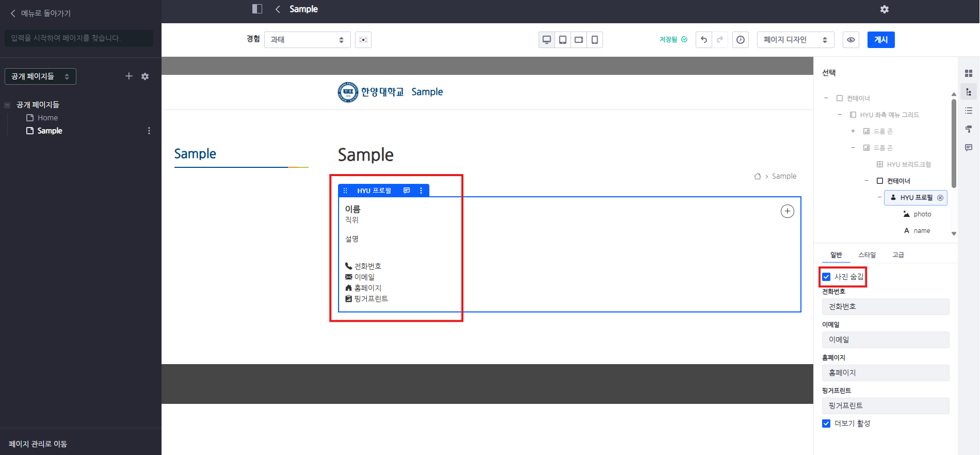Switch to the 스타일 tab

tap(866, 255)
